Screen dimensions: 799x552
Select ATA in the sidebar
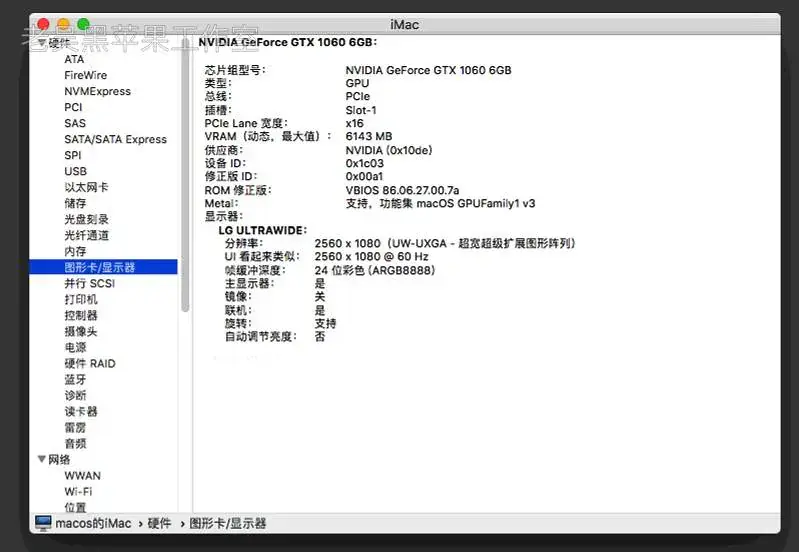tap(74, 59)
